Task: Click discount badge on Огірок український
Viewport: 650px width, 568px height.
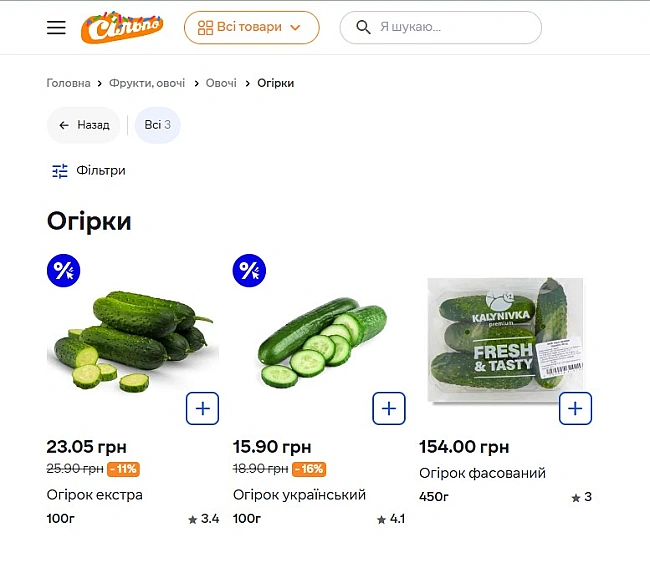Action: [250, 270]
